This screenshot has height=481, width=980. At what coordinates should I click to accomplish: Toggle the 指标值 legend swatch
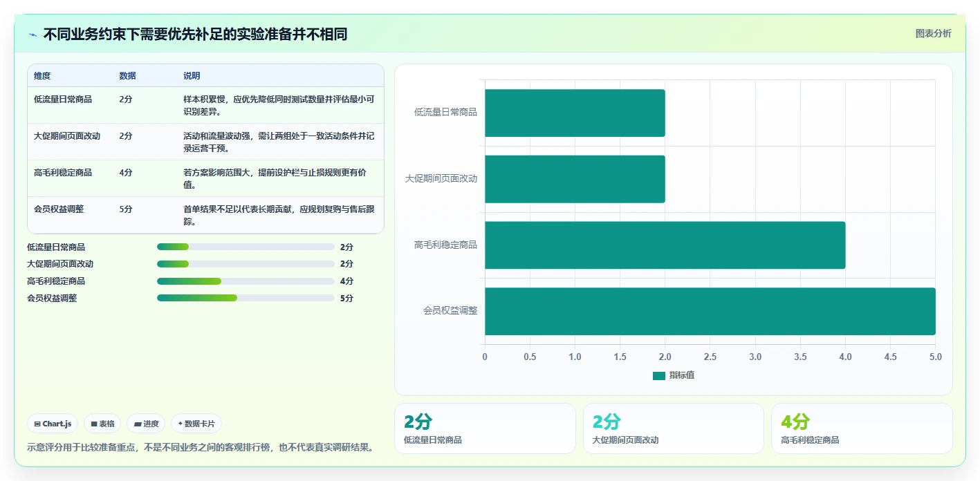659,375
